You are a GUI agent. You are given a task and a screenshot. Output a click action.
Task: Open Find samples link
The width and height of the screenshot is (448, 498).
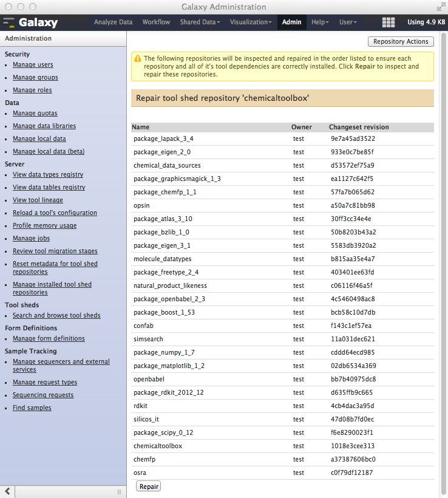32,408
